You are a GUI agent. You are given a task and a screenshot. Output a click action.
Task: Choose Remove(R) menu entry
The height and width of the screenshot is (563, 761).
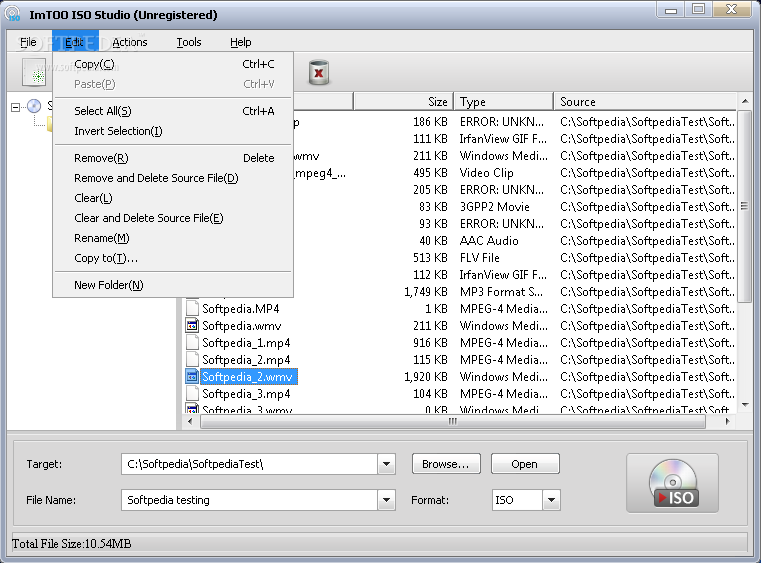173,158
